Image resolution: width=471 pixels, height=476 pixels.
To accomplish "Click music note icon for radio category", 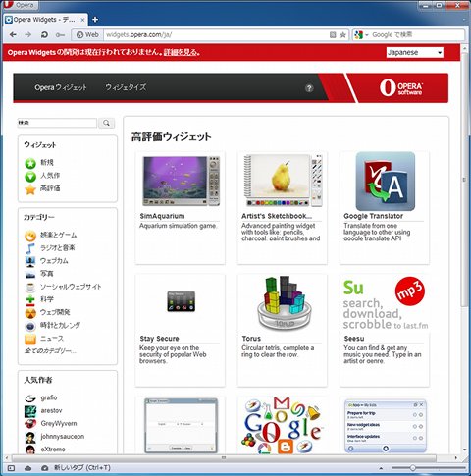I will pos(30,248).
